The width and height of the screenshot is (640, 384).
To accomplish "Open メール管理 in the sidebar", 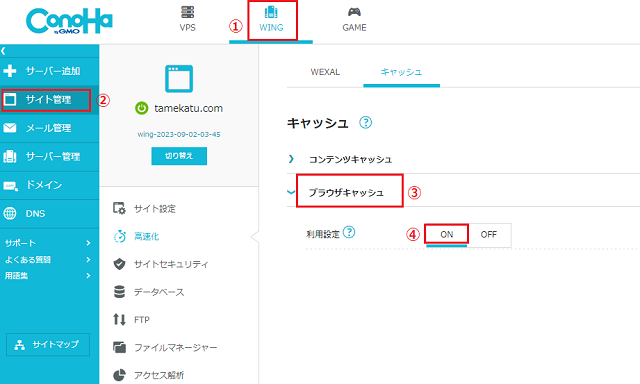I will click(x=48, y=128).
